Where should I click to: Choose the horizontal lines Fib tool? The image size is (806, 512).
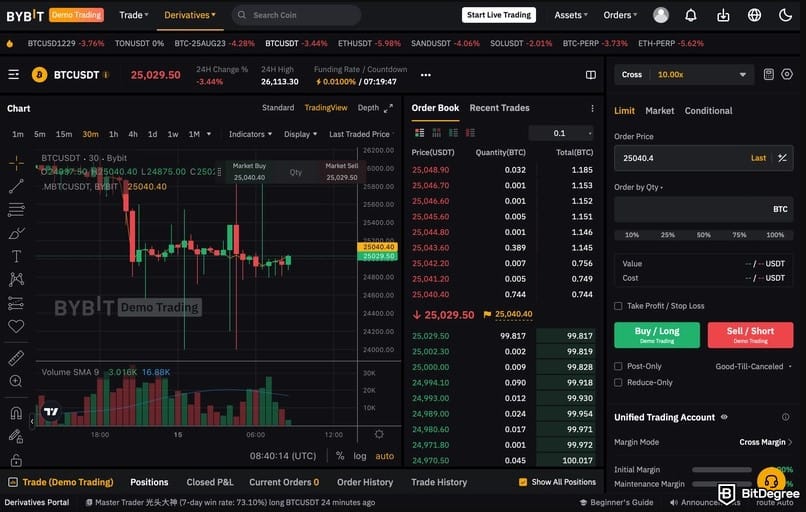tap(16, 209)
